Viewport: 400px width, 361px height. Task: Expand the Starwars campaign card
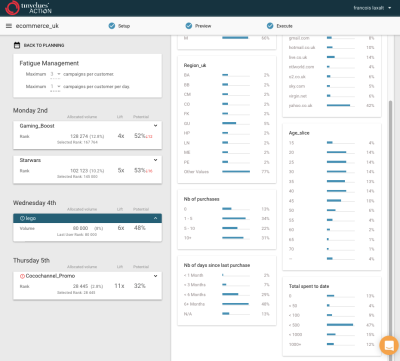155,160
